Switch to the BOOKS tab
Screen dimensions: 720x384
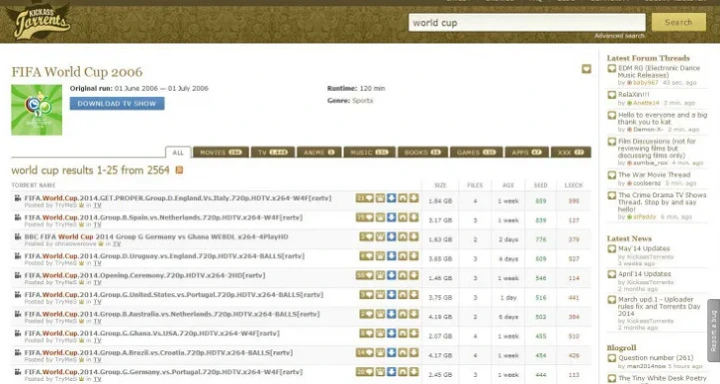[422, 152]
